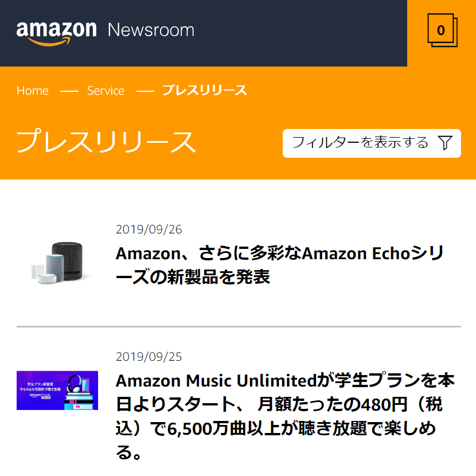Screen dimensions: 476x476
Task: Go to Home in the breadcrumb
Action: (x=33, y=91)
